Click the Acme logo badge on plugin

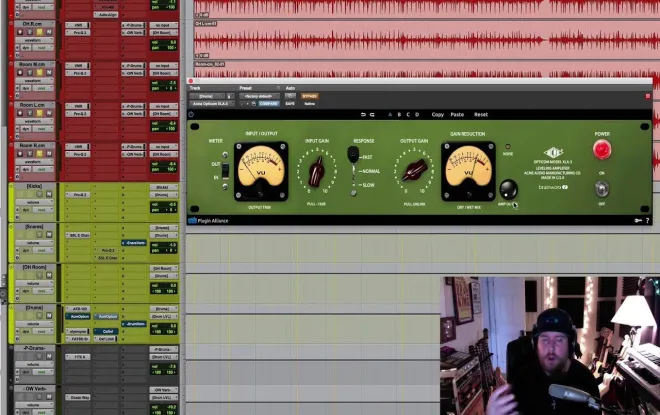554,152
